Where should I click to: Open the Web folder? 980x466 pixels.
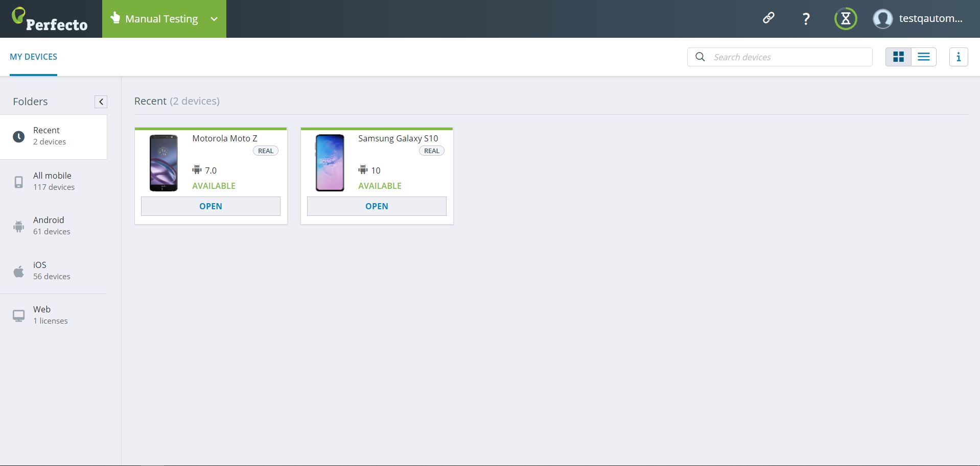pyautogui.click(x=54, y=315)
